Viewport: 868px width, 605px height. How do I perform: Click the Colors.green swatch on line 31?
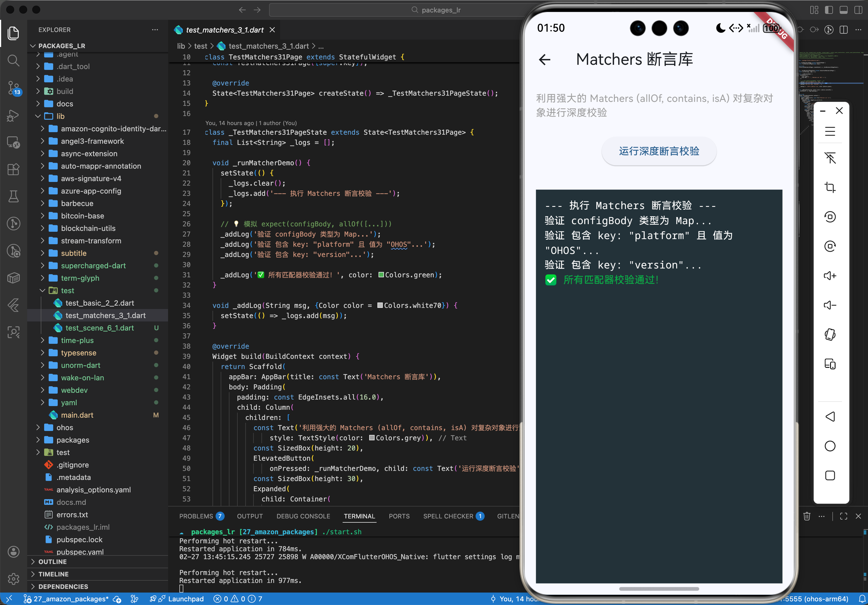point(381,275)
